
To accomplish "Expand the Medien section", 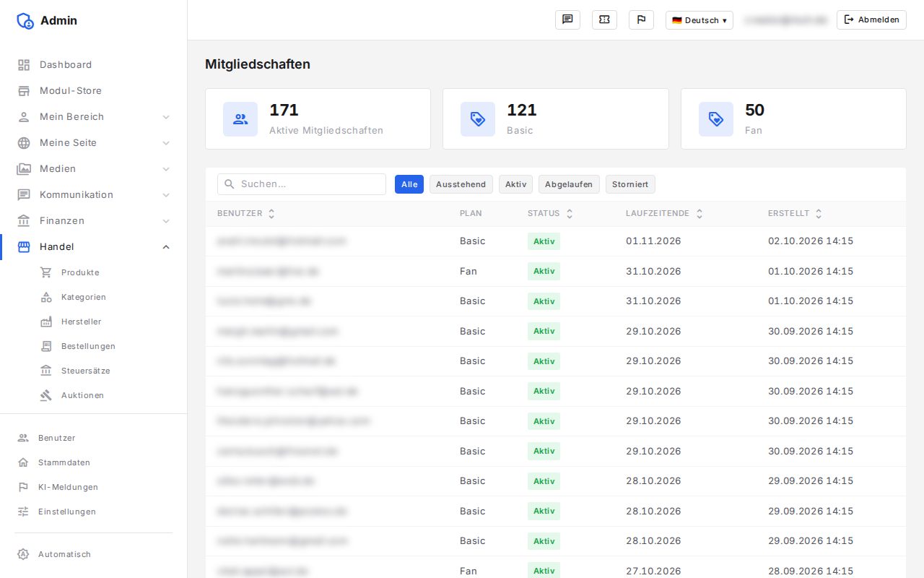I will [x=94, y=169].
